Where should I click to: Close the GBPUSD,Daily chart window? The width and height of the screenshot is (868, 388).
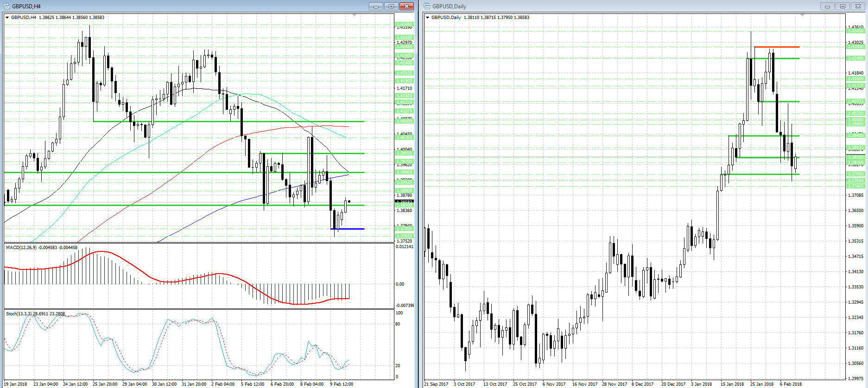pos(858,6)
